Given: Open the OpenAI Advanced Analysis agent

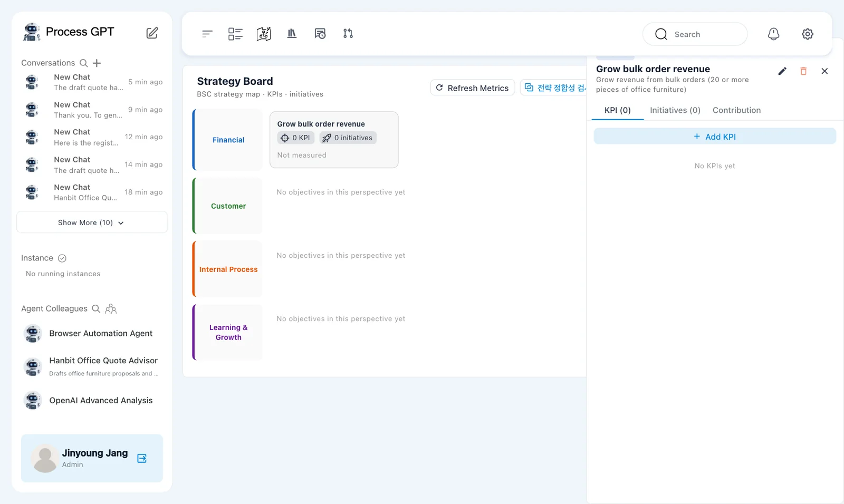Looking at the screenshot, I should (x=92, y=401).
